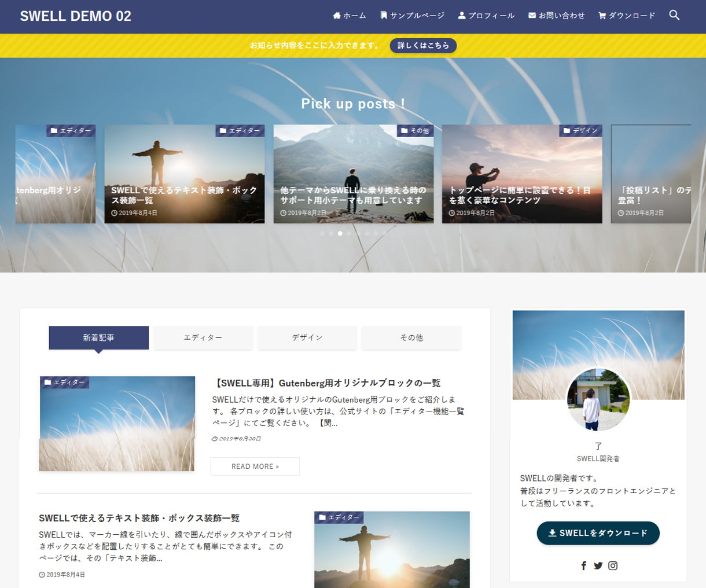706x588 pixels.
Task: Click the round profile avatar in sidebar
Action: pyautogui.click(x=598, y=400)
